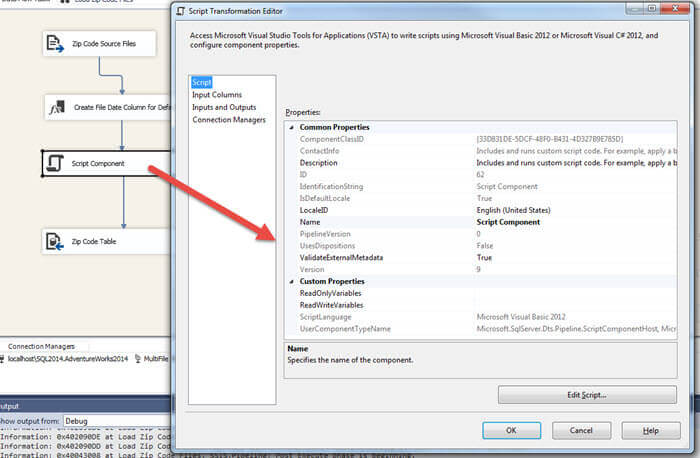Select the ScriptLanguage property row
700x458 pixels.
click(481, 317)
